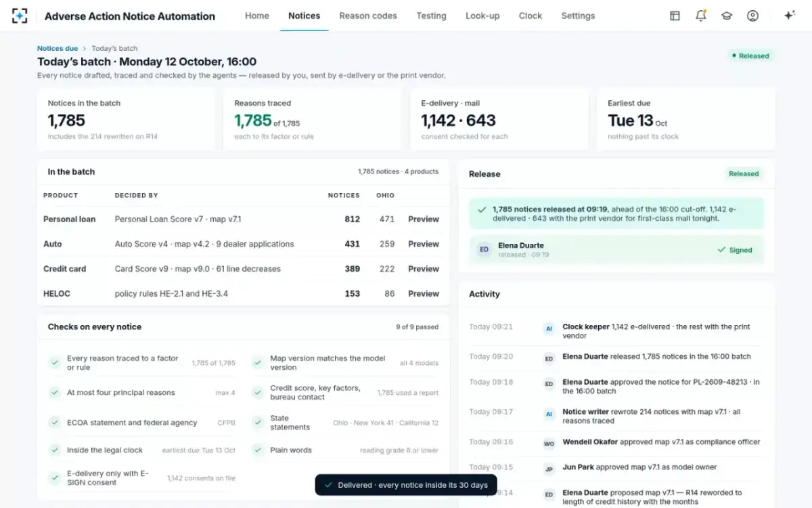Go to the Home tab
Viewport: 812px width, 508px height.
click(x=257, y=16)
